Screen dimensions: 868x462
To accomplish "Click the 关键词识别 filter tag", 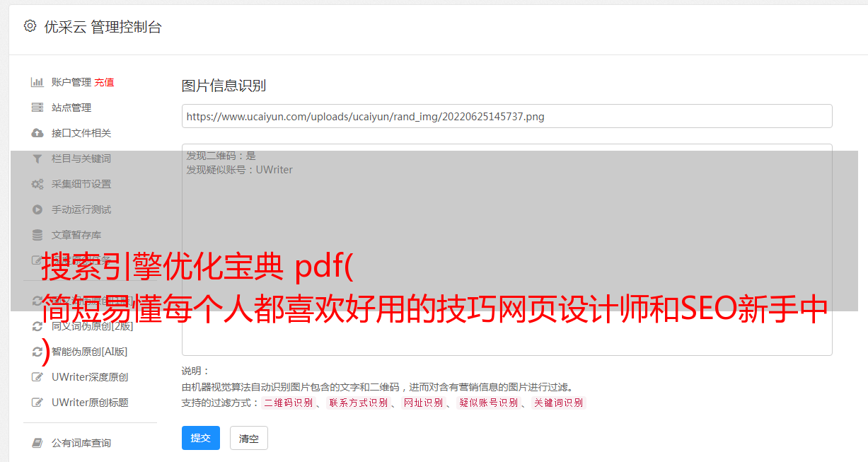I will click(559, 403).
